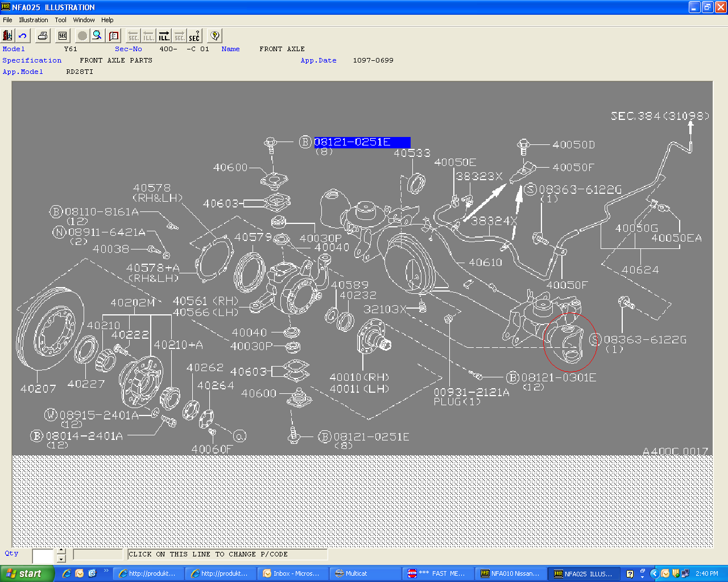Click the SEC? section query icon
The height and width of the screenshot is (582, 728).
click(x=195, y=36)
